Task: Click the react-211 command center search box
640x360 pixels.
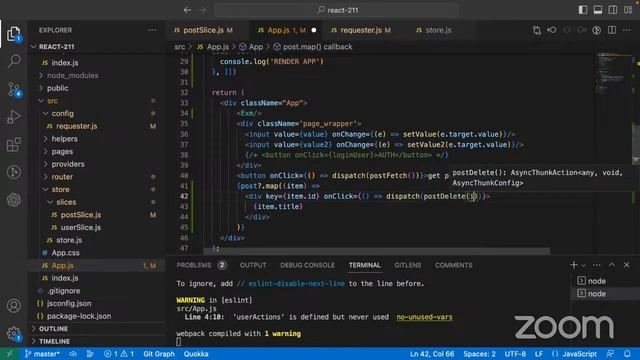Action: tap(337, 10)
